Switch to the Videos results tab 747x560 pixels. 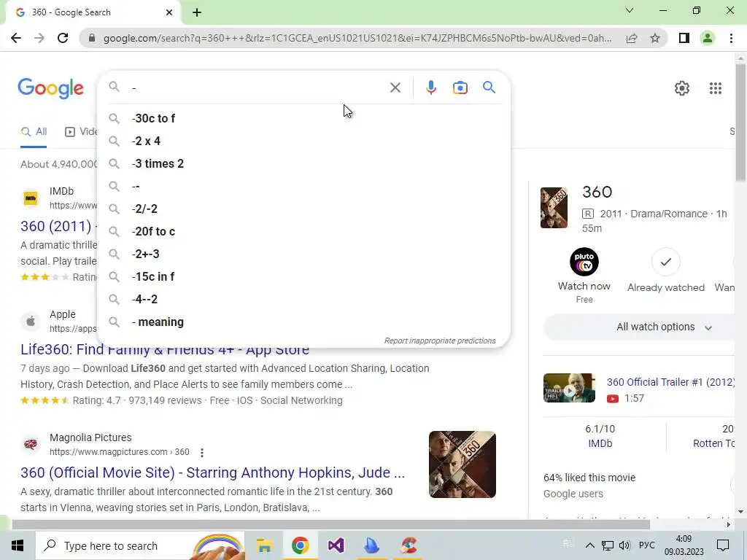click(x=81, y=132)
